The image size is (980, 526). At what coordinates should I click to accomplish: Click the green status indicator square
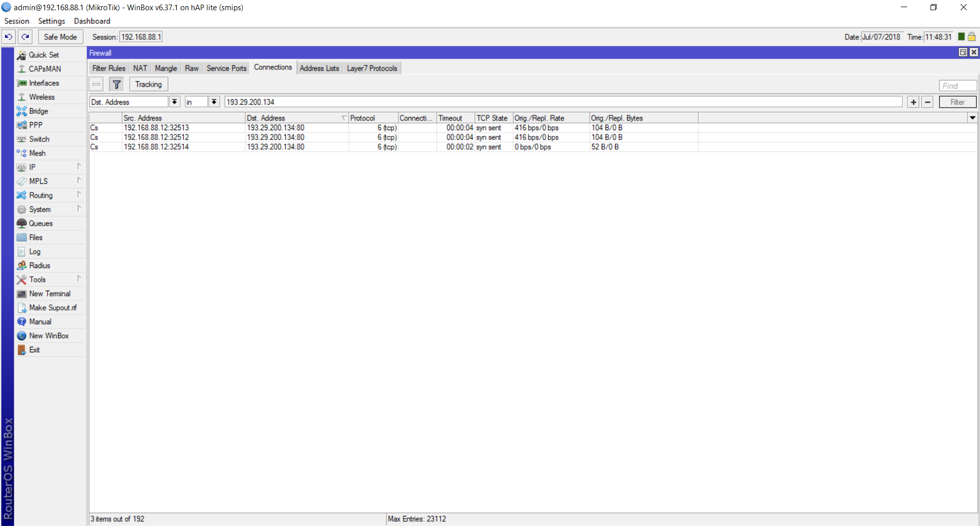(962, 37)
